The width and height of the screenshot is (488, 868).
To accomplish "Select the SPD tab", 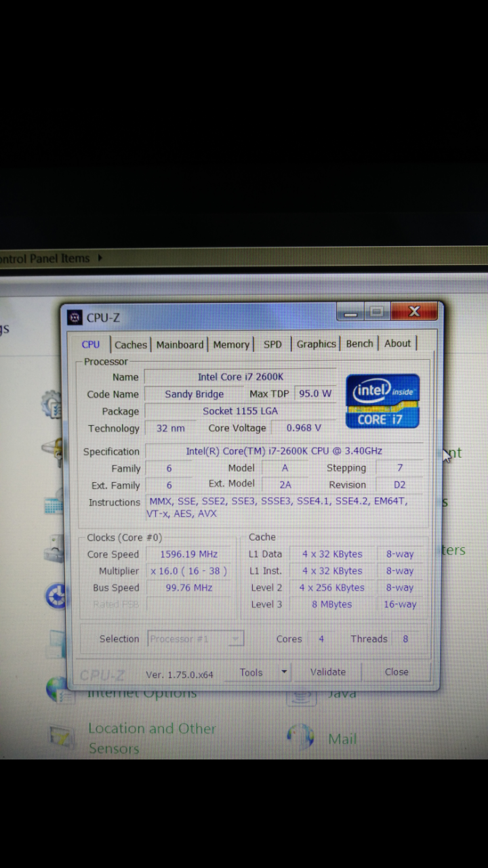I will (x=272, y=344).
